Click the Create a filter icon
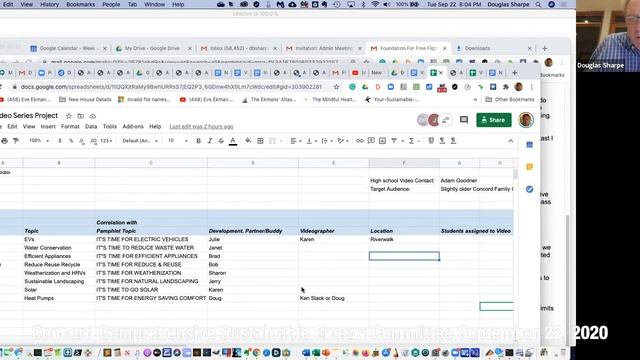The image size is (640, 360). click(394, 141)
